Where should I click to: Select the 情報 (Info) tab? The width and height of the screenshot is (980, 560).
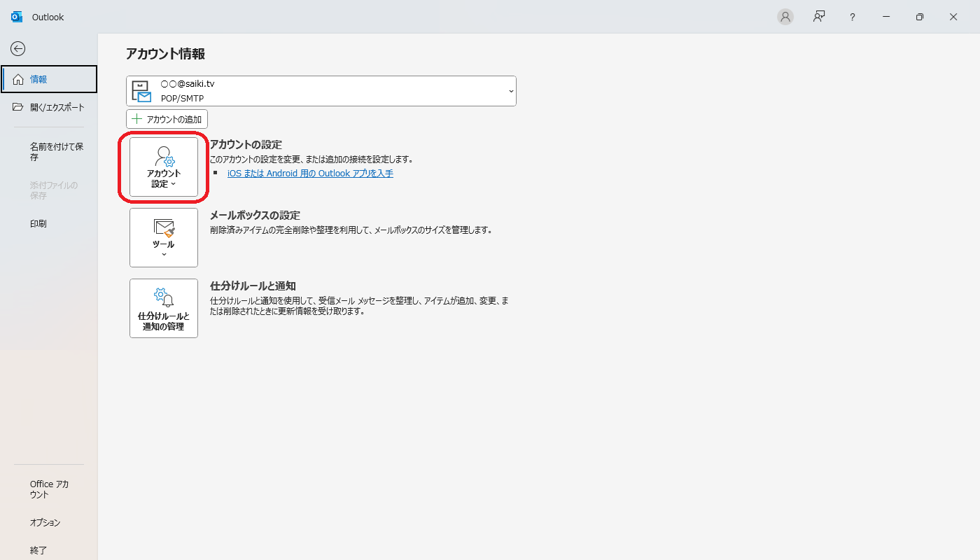click(49, 79)
